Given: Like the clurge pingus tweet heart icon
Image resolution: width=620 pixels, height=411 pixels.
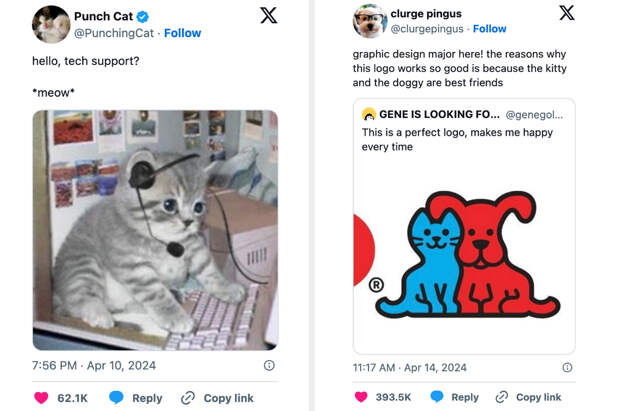Looking at the screenshot, I should 361,397.
